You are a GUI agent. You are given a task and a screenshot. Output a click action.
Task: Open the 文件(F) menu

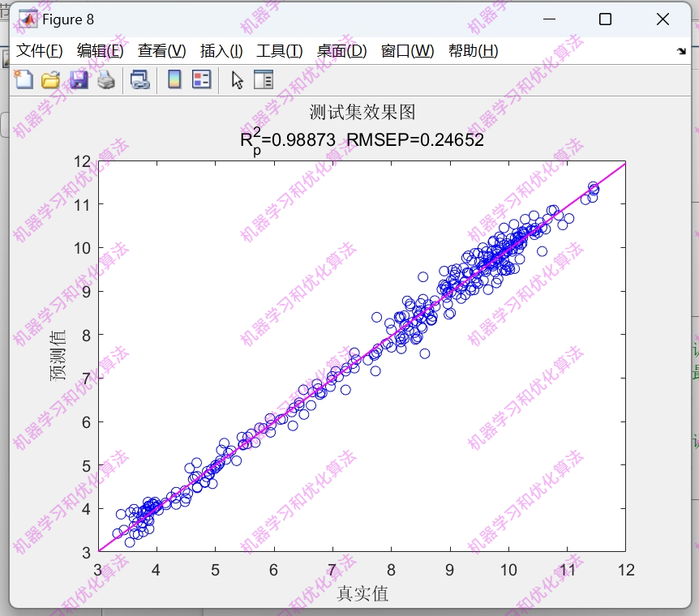click(39, 51)
